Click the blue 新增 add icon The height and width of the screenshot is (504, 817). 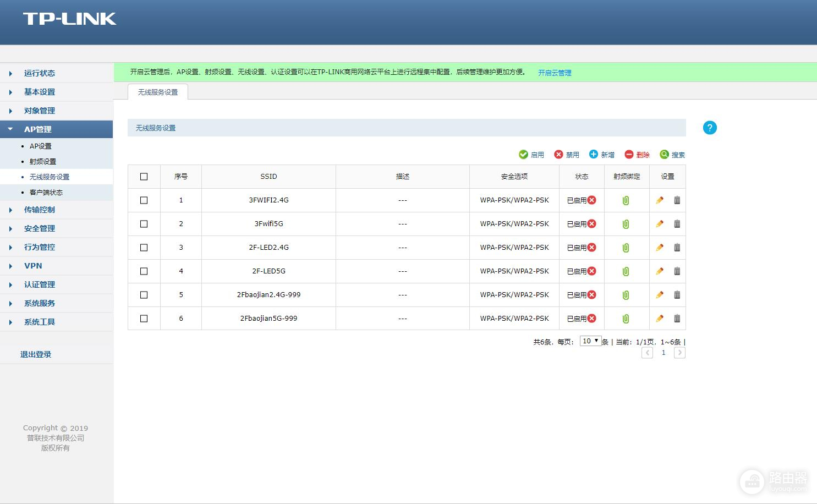(594, 155)
